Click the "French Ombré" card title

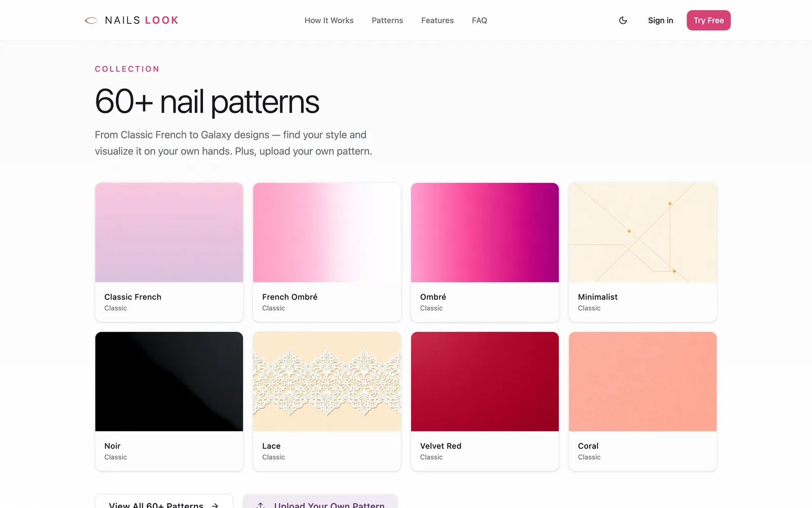(290, 297)
